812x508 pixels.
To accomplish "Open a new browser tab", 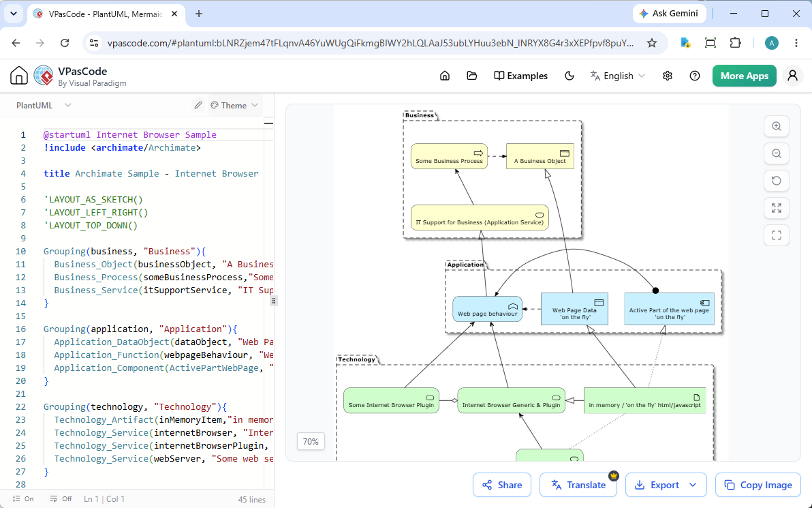I will coord(199,14).
